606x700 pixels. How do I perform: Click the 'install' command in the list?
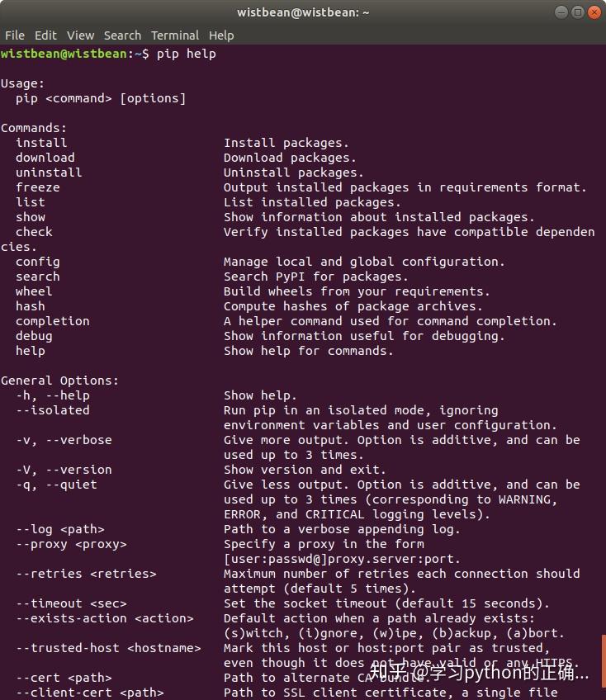tap(41, 143)
